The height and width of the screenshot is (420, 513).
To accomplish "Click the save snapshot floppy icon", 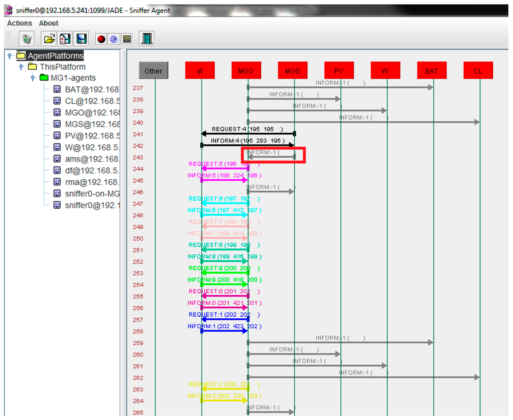I will (x=81, y=39).
